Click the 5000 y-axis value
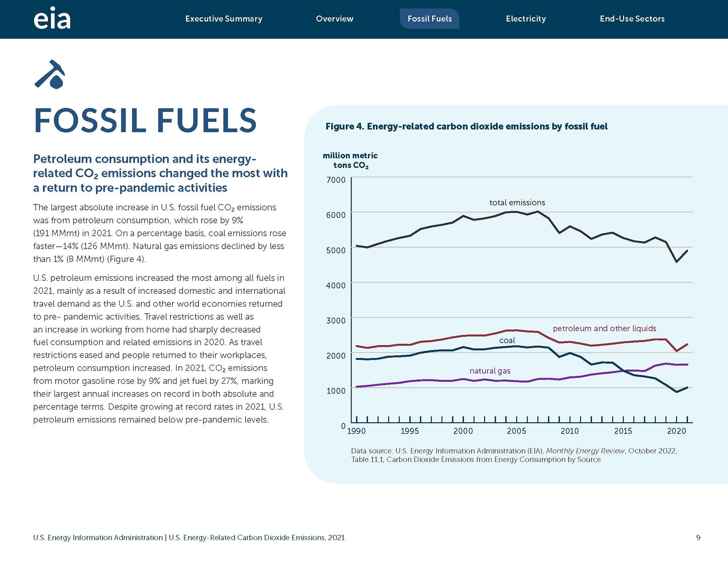The height and width of the screenshot is (563, 728). [336, 250]
